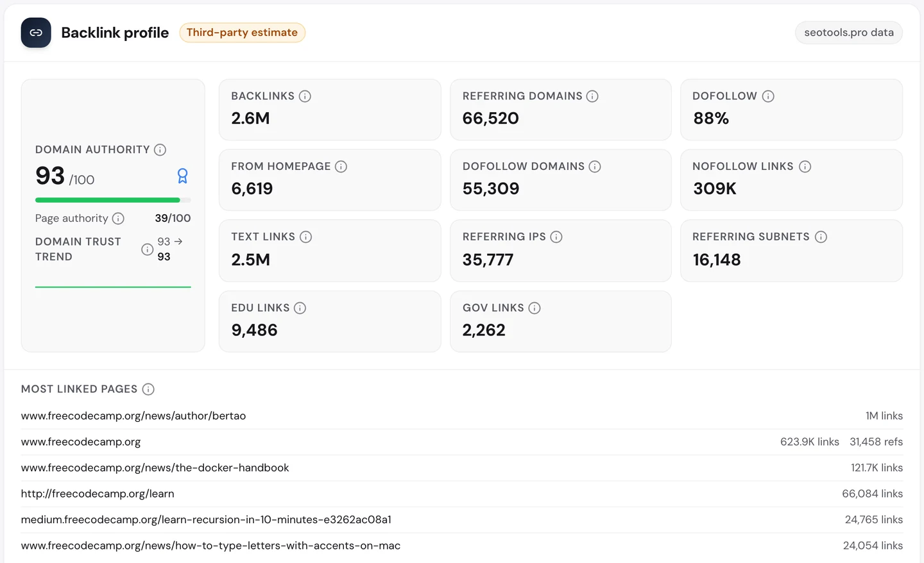Click the blue award ribbon icon

coord(183,176)
